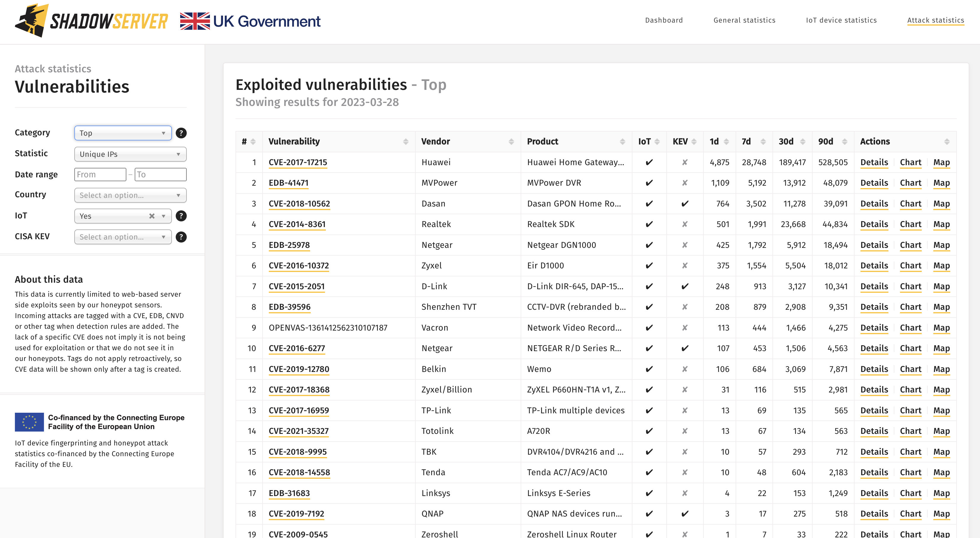Click KEV checkmark in CVE-2019-7192 row

coord(685,514)
